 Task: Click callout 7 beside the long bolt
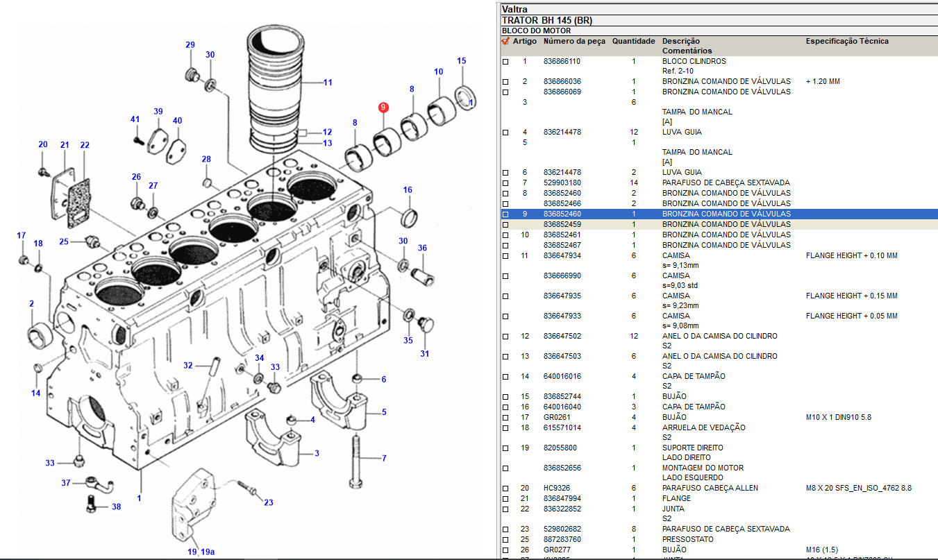384,458
